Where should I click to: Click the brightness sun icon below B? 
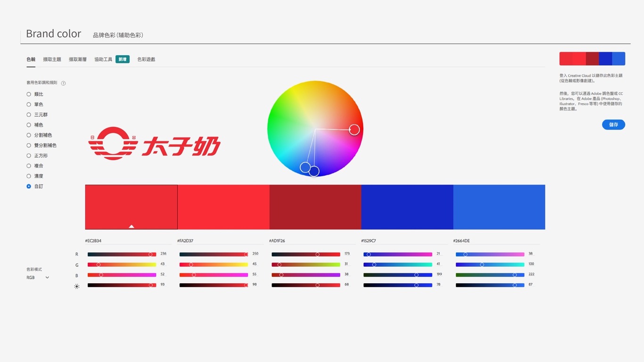point(77,286)
